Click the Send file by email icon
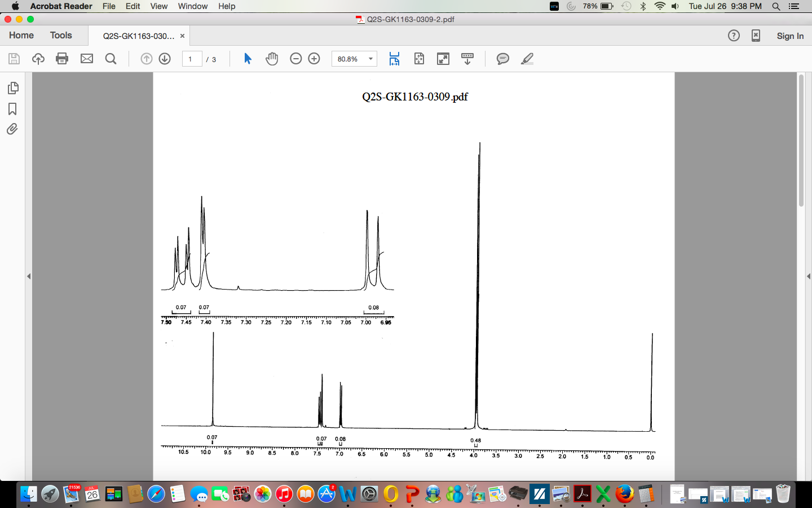The image size is (812, 508). click(x=87, y=59)
